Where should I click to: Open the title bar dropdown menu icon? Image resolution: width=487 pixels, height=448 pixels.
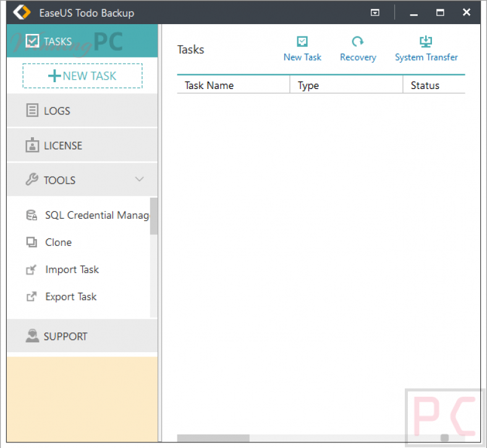click(375, 13)
